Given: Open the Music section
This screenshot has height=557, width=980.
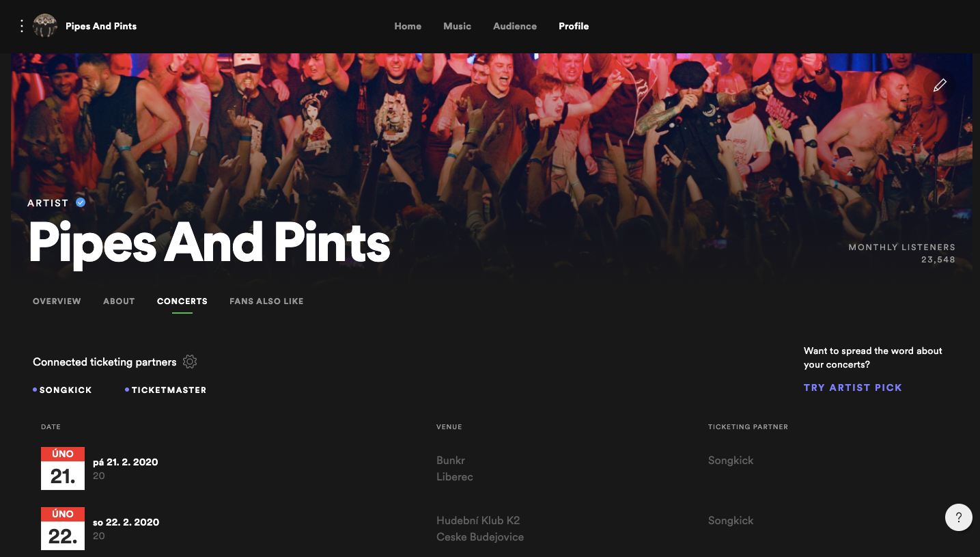Looking at the screenshot, I should tap(457, 26).
